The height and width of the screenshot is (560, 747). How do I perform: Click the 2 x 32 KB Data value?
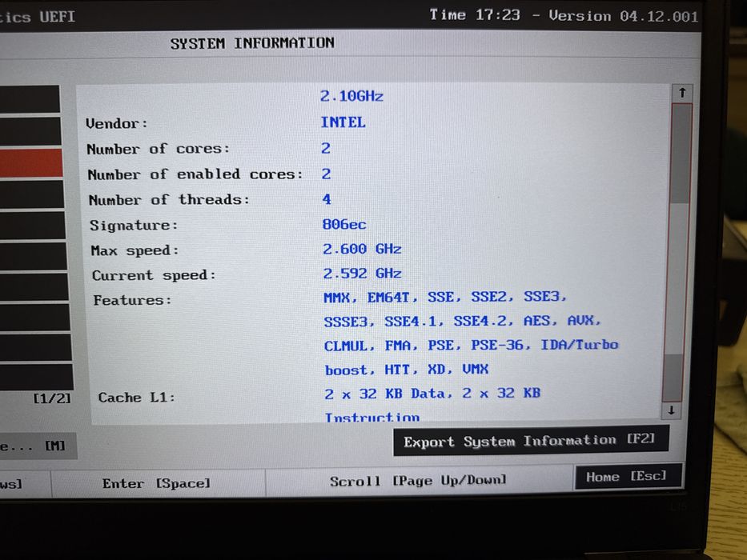(x=432, y=394)
